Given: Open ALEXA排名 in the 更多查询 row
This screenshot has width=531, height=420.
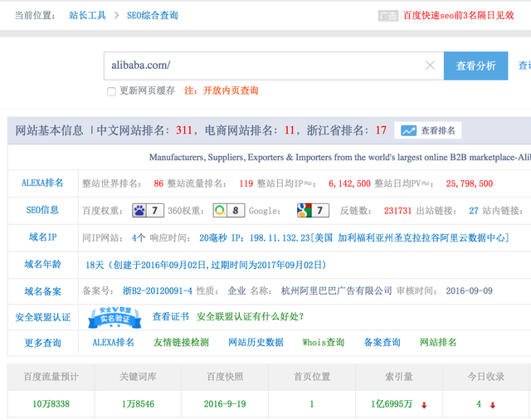Looking at the screenshot, I should [x=114, y=342].
